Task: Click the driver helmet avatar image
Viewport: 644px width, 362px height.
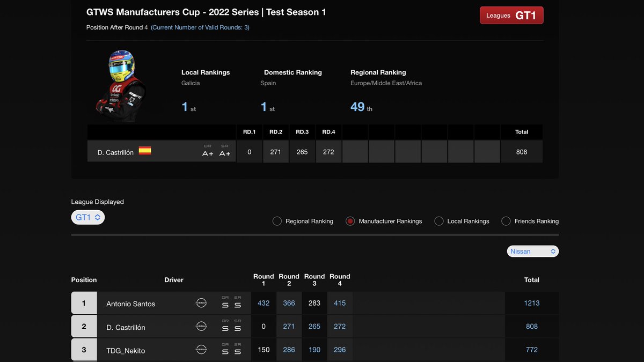Action: (121, 86)
